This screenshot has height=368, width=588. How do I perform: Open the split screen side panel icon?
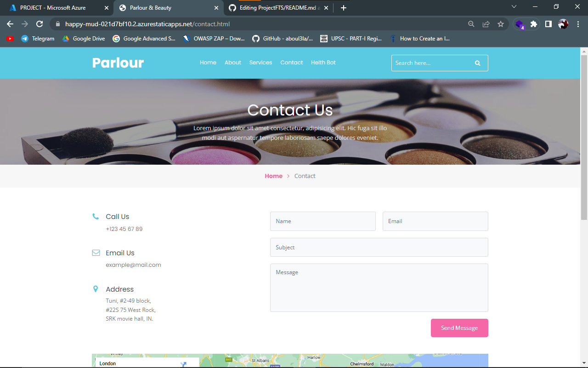548,24
